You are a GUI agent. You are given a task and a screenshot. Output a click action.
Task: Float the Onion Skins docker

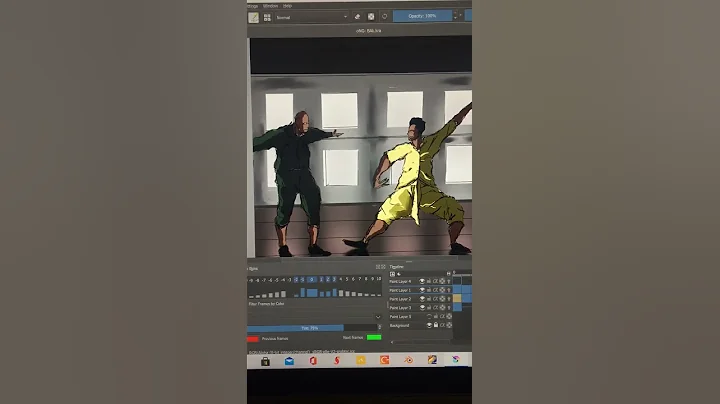point(377,267)
